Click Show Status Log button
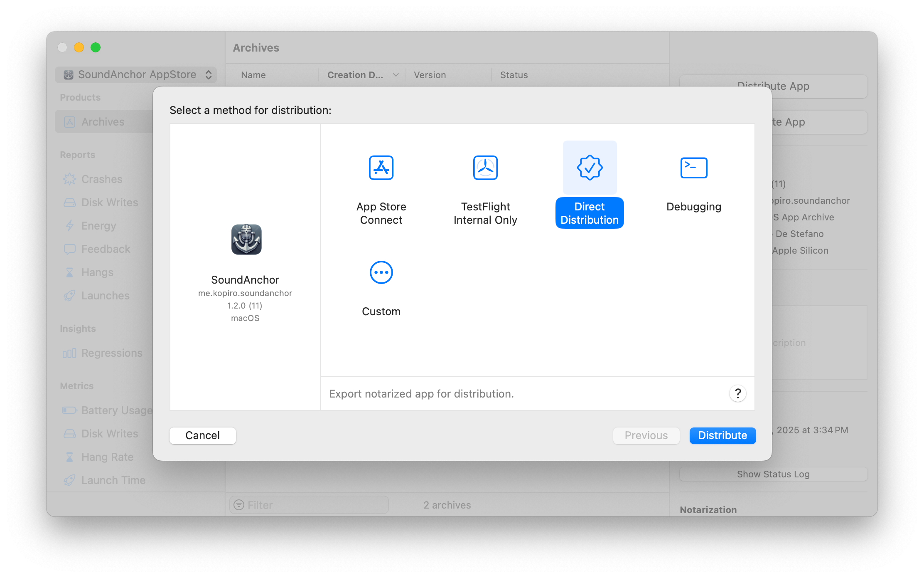The height and width of the screenshot is (578, 924). pyautogui.click(x=773, y=474)
